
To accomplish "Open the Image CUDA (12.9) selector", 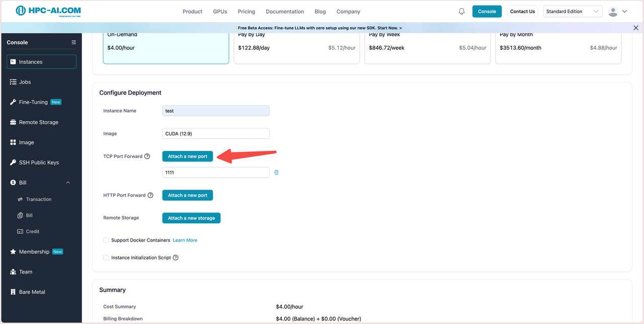I will [x=215, y=134].
